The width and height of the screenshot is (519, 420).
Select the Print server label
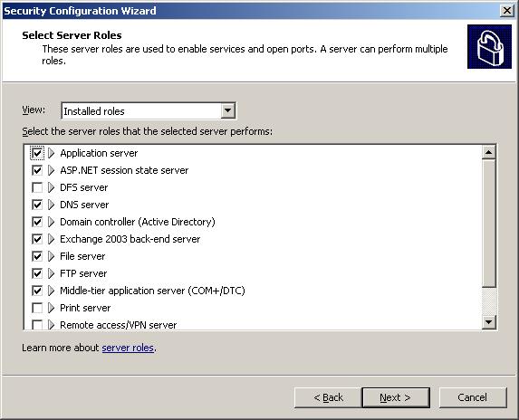click(x=85, y=308)
